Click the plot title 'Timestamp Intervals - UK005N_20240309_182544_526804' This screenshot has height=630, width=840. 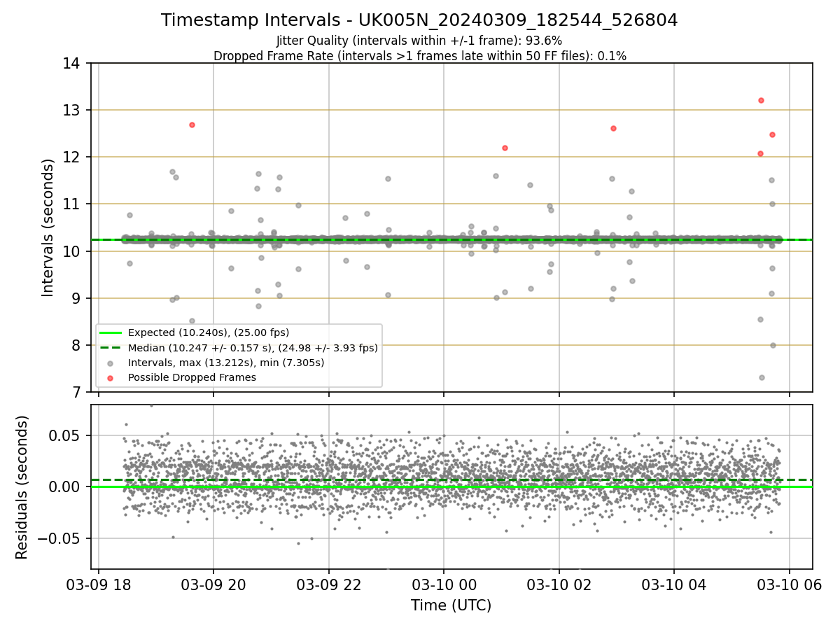(x=419, y=20)
